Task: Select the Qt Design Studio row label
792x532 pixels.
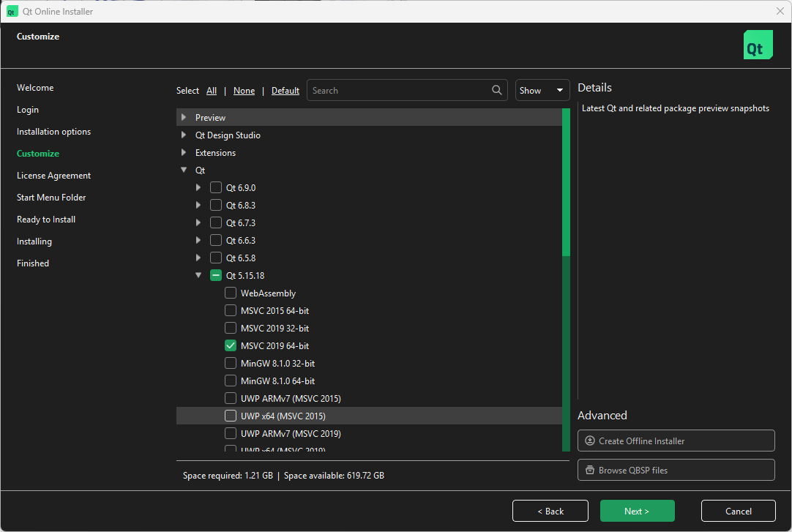Action: (x=228, y=135)
